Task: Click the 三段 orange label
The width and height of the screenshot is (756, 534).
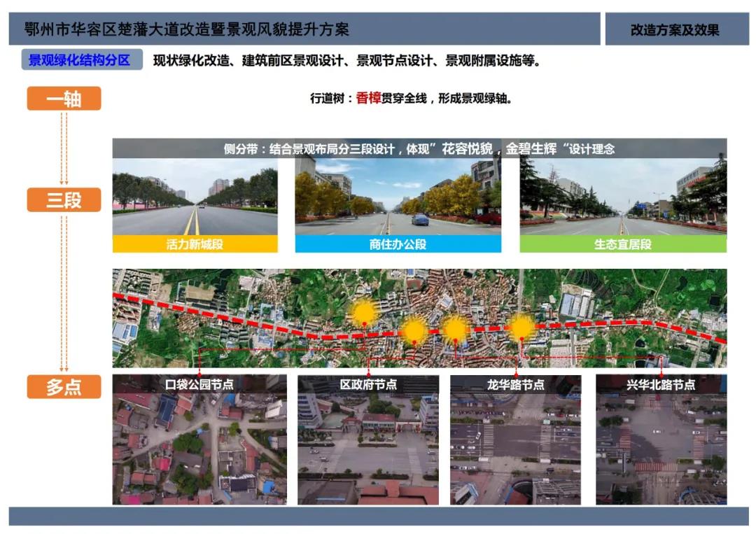Action: tap(64, 199)
